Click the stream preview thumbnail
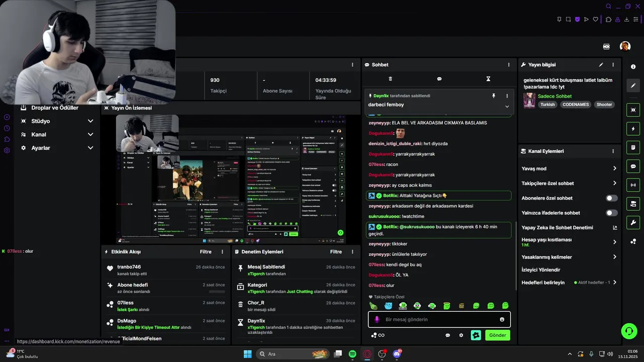Viewport: 644px width, 362px height. (x=231, y=179)
